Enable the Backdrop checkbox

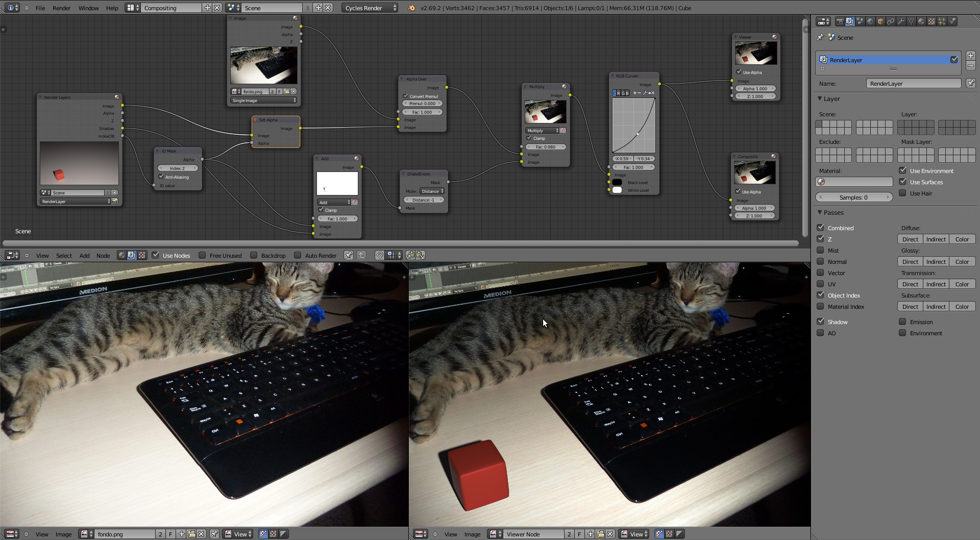[x=254, y=255]
